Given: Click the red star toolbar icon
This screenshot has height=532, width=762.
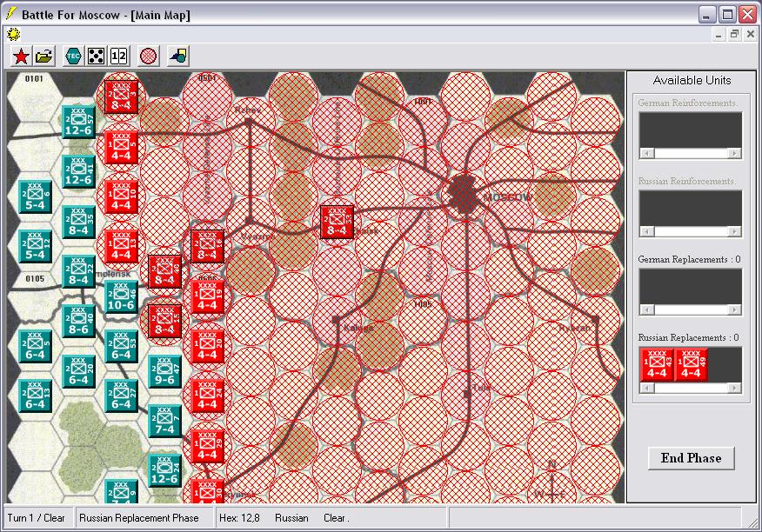Looking at the screenshot, I should click(x=21, y=57).
